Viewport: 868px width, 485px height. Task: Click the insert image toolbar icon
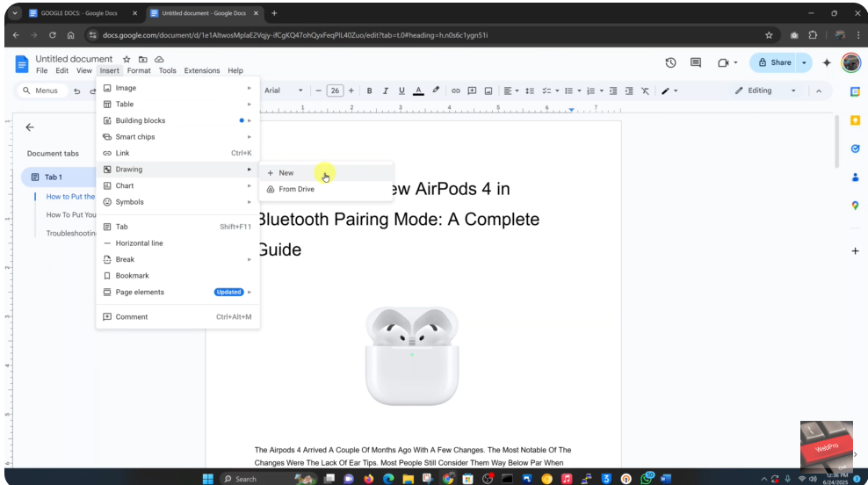488,90
